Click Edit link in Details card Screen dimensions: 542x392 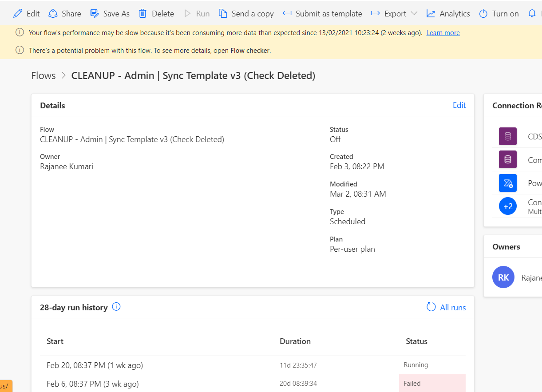(459, 105)
